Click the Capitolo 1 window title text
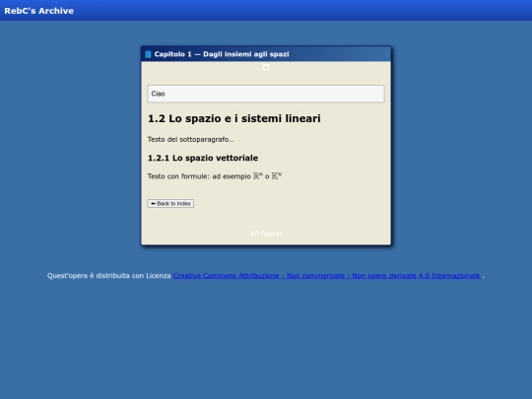This screenshot has width=532, height=399. coord(222,54)
